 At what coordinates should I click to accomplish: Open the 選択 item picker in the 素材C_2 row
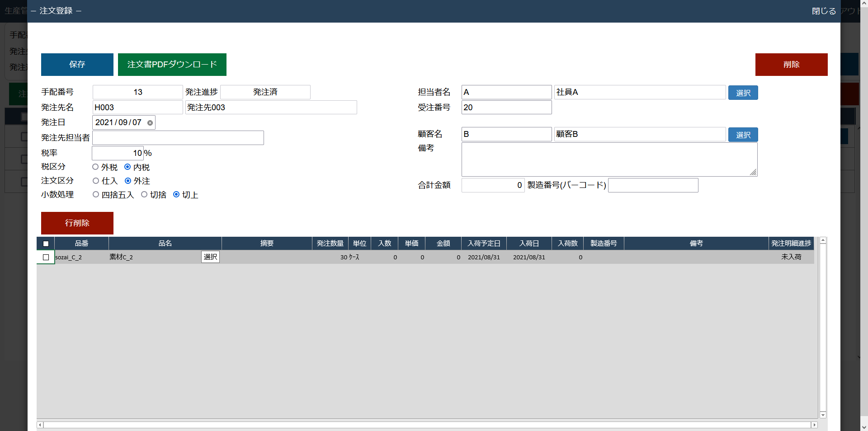pos(210,257)
